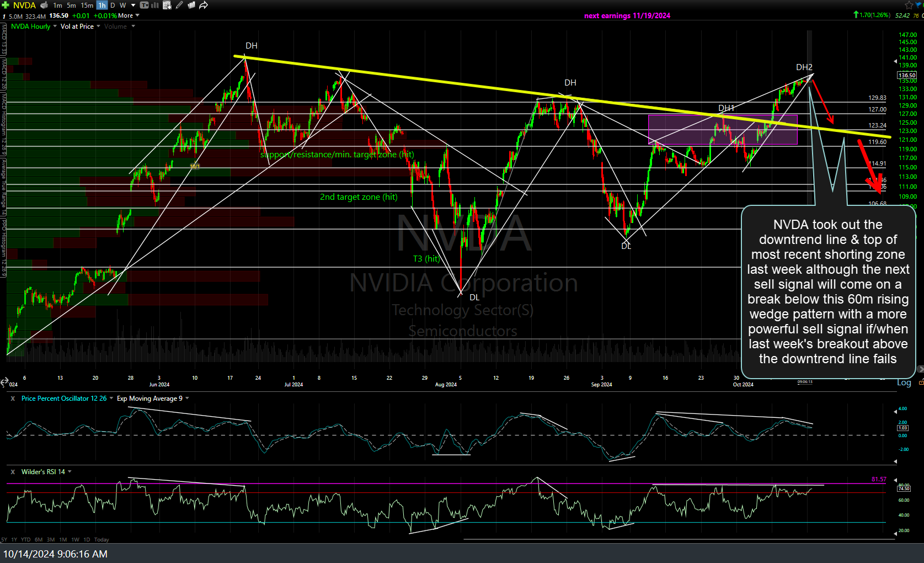924x563 pixels.
Task: Toggle the 1h timeframe button
Action: (101, 5)
